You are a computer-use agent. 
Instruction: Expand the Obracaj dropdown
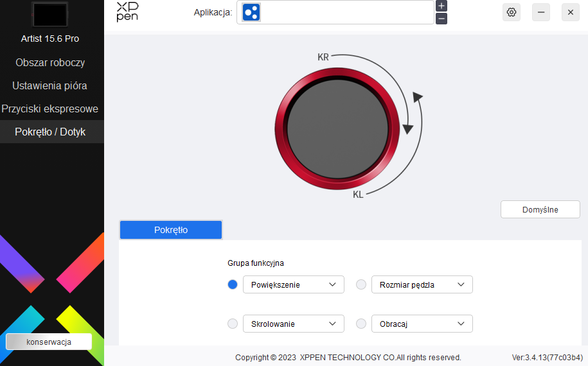[422, 324]
